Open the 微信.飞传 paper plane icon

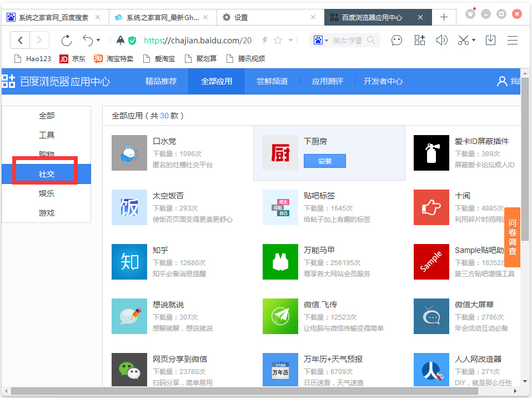[x=280, y=316]
